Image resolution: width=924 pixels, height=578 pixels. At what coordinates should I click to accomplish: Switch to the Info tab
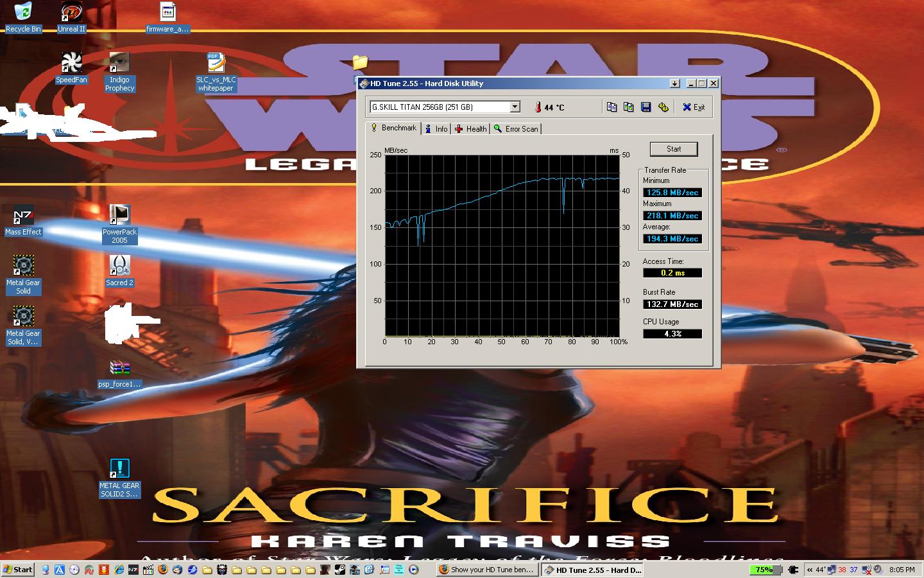(x=436, y=129)
